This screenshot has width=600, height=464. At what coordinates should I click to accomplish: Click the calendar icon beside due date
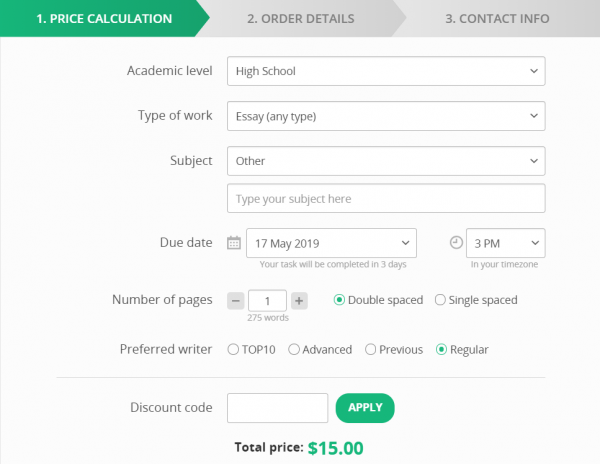(234, 243)
